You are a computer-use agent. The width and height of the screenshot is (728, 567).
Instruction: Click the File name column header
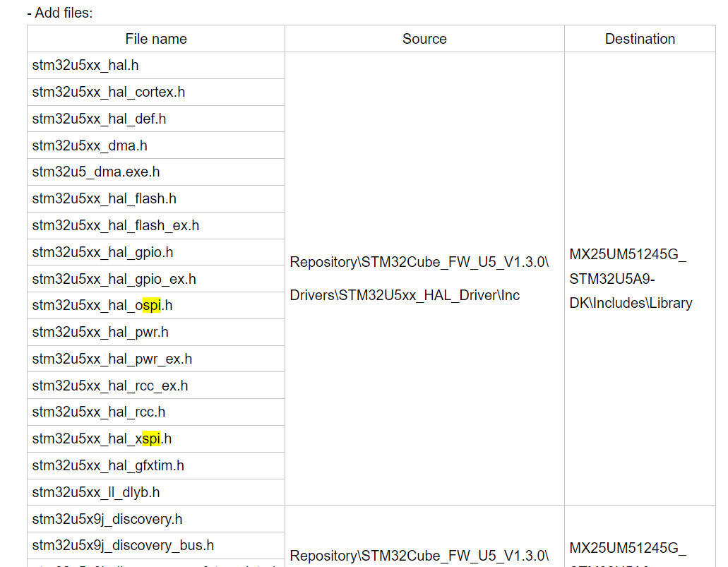155,39
